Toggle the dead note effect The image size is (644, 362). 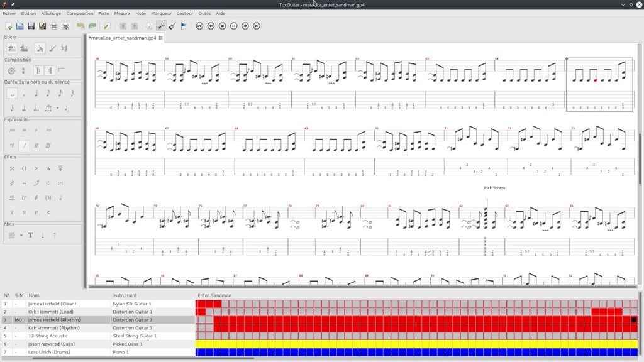click(12, 168)
